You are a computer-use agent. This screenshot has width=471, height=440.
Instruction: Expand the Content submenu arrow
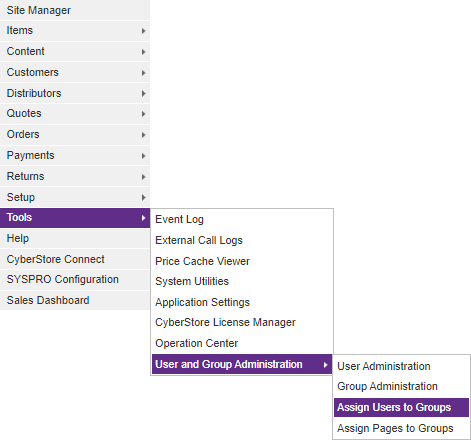(143, 52)
